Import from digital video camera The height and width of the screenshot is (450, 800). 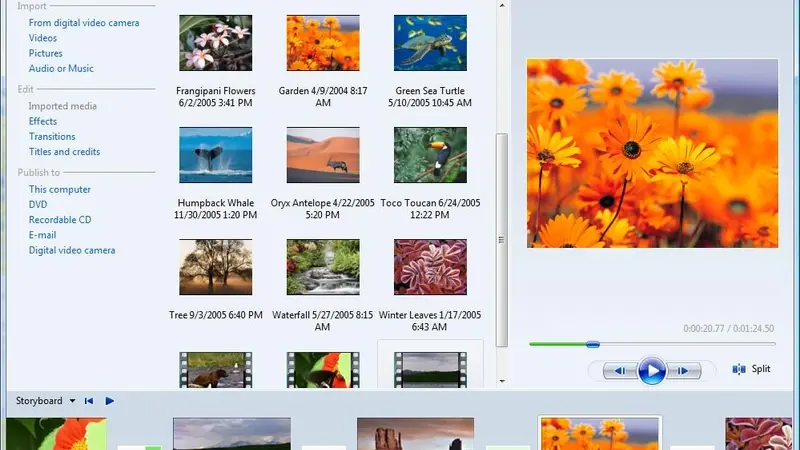tap(84, 23)
